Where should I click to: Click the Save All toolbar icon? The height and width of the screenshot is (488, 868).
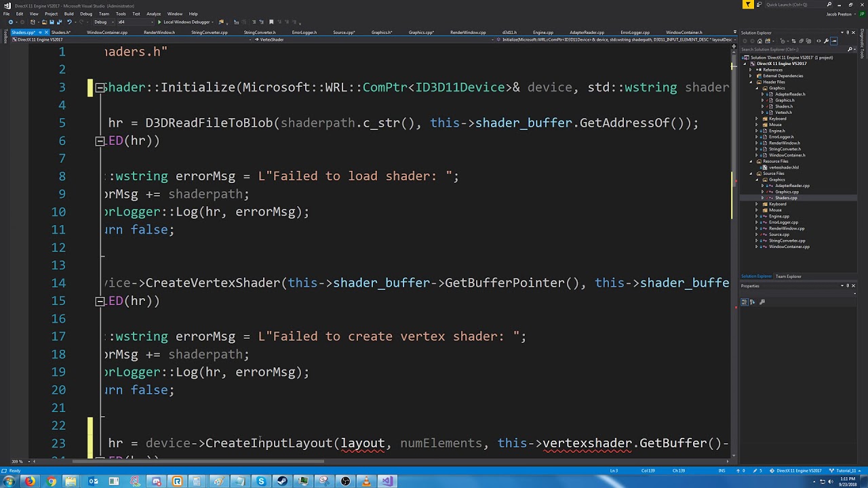tap(59, 22)
